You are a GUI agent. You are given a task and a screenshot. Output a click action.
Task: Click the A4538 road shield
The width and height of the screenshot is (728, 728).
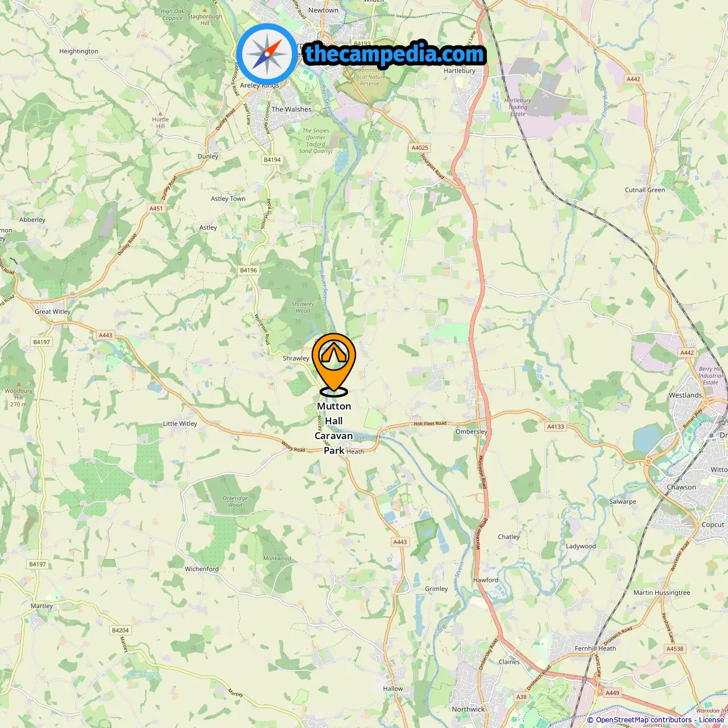pyautogui.click(x=675, y=648)
